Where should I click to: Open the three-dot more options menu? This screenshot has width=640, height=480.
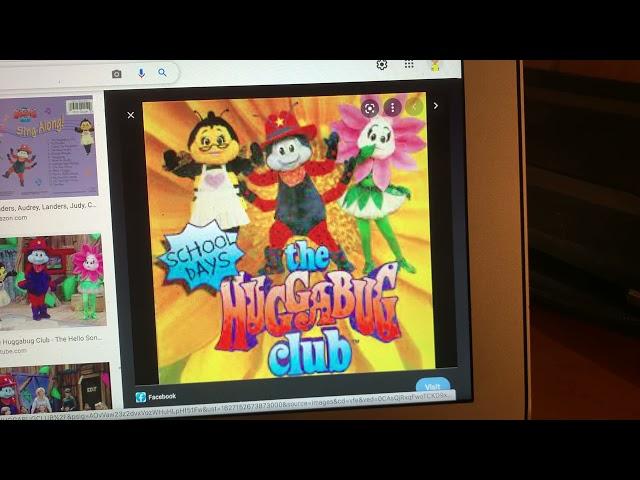point(393,108)
